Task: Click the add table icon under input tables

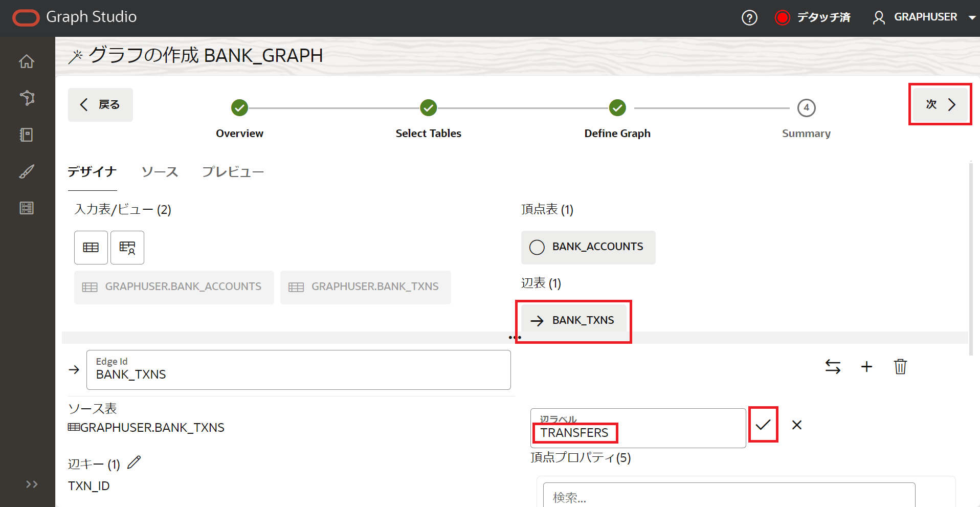Action: (x=91, y=248)
